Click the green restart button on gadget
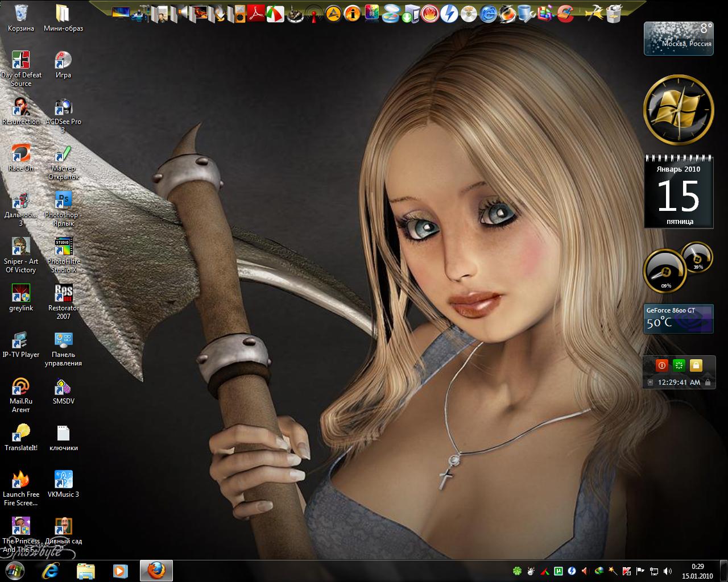This screenshot has height=582, width=728. tap(679, 365)
